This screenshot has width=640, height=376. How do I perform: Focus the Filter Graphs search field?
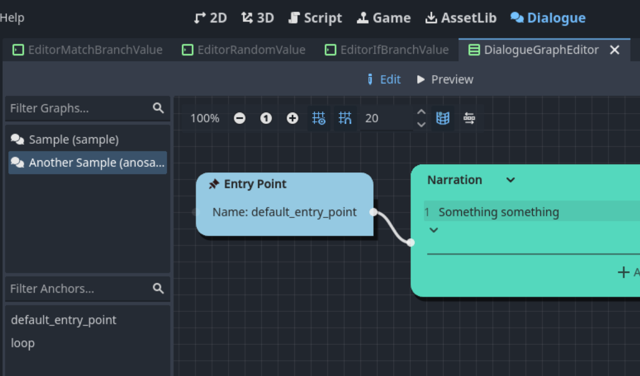point(87,108)
